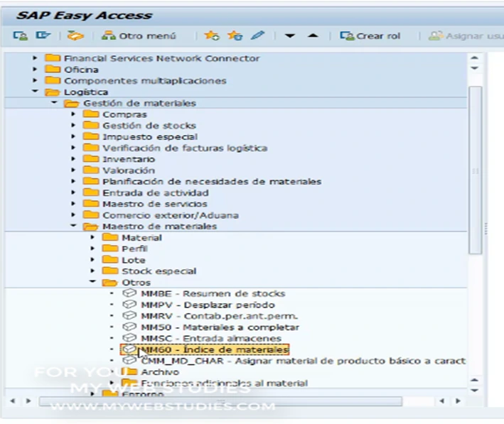Collapse the Logística folder node
This screenshot has height=424, width=504.
point(35,92)
